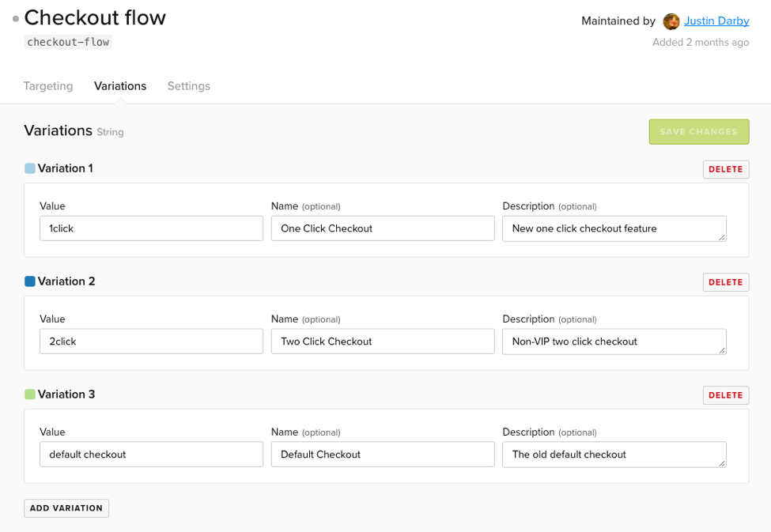771x532 pixels.
Task: Delete Variation 2
Action: click(x=725, y=281)
